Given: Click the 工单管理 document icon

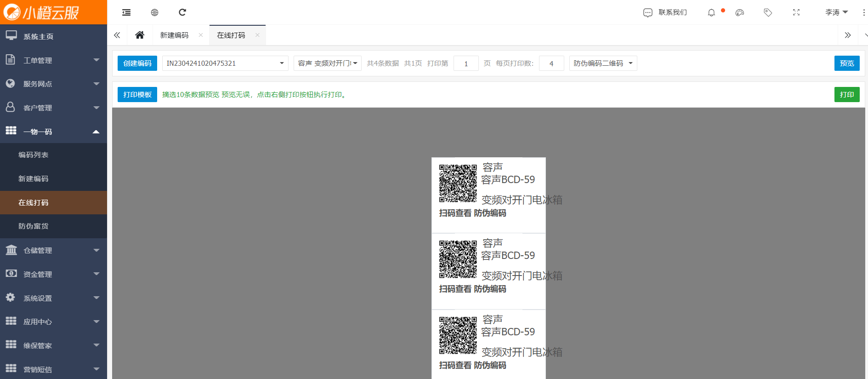Looking at the screenshot, I should pos(11,59).
